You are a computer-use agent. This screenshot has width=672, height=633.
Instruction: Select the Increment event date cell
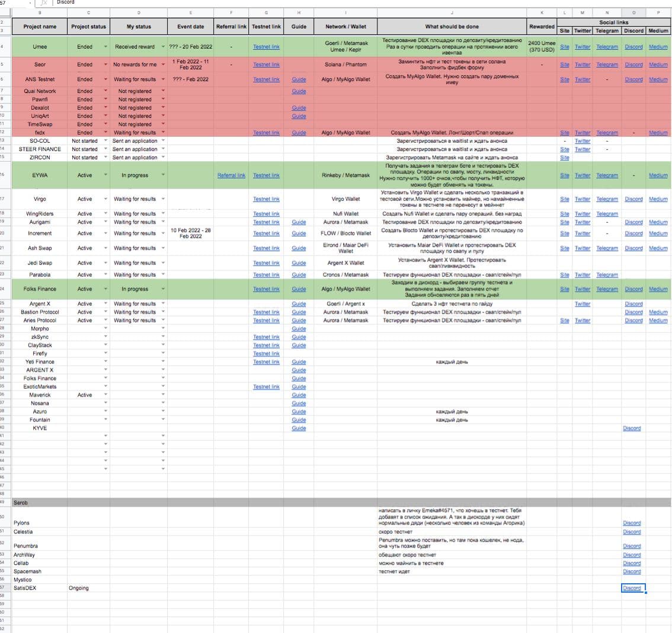191,233
